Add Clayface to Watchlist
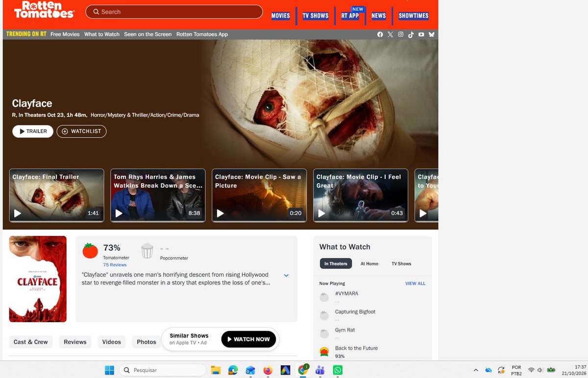 click(81, 131)
